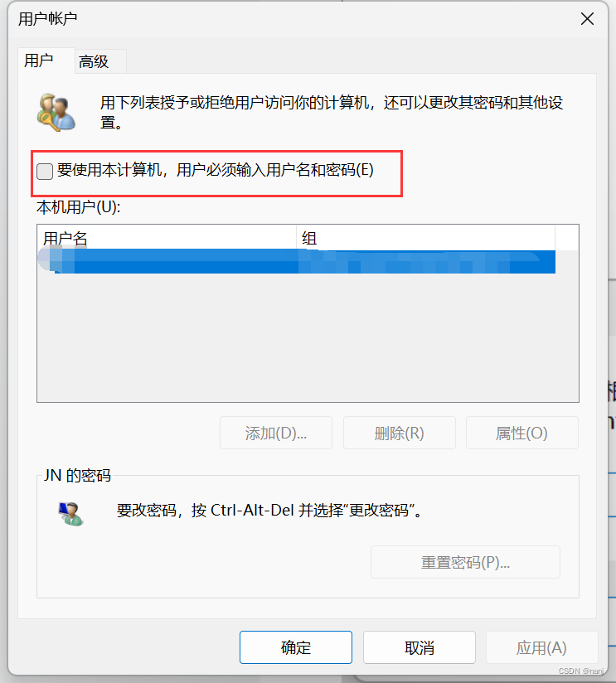
Task: Click the 重置密码(P)... button
Action: click(x=465, y=562)
